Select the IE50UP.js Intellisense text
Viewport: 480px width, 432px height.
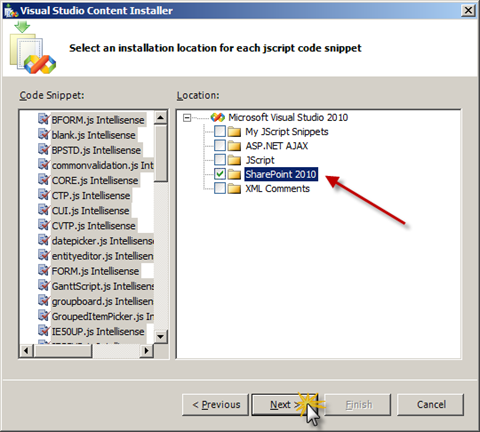[x=98, y=331]
